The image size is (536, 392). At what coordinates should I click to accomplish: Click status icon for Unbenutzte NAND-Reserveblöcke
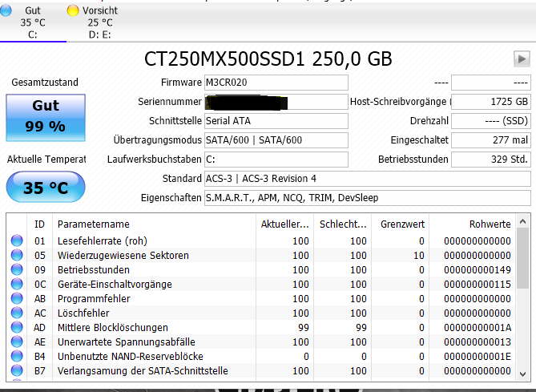pyautogui.click(x=17, y=356)
